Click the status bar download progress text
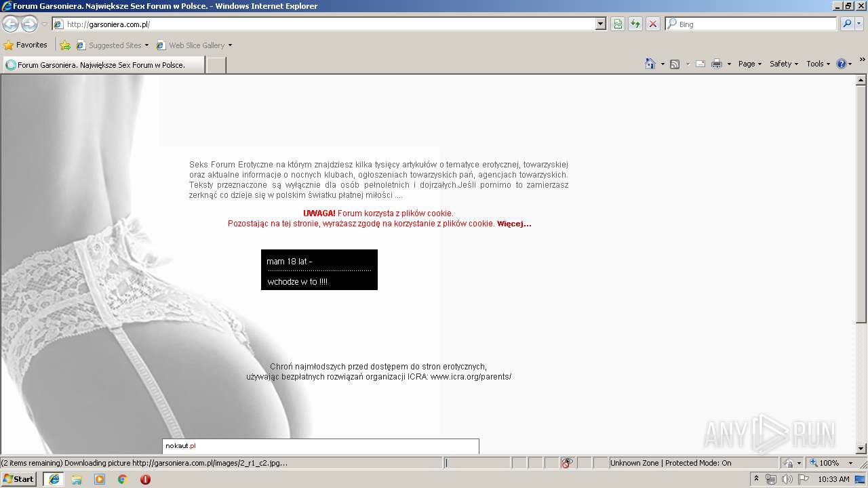 tap(144, 463)
